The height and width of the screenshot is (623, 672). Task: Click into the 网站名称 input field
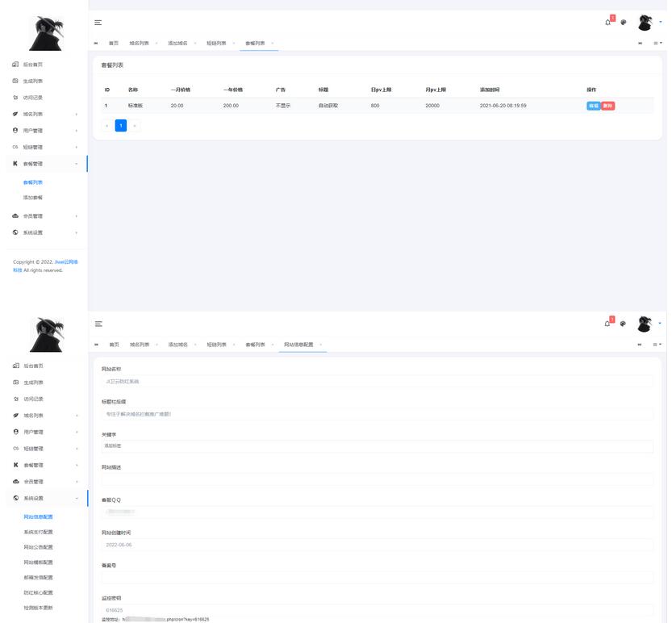click(x=376, y=381)
